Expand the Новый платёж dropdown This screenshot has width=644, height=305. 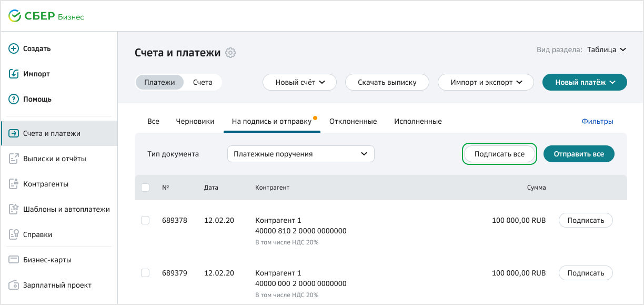(x=585, y=82)
